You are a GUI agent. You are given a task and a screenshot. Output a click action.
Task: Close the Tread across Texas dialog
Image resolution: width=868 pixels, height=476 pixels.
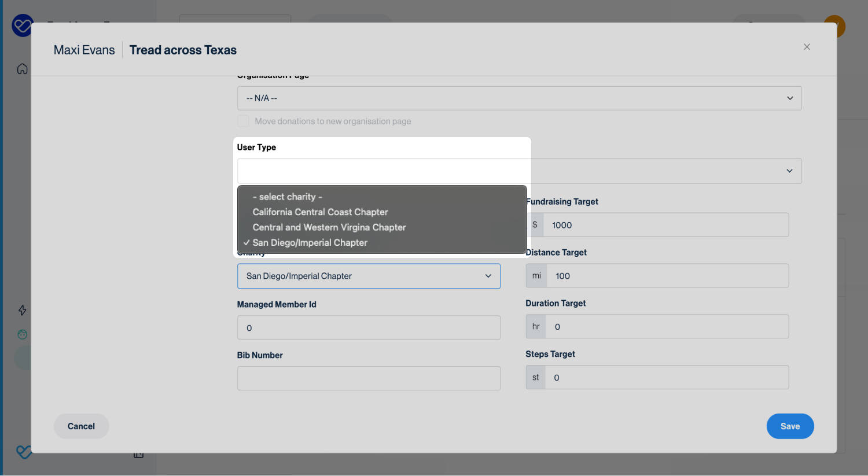click(807, 47)
